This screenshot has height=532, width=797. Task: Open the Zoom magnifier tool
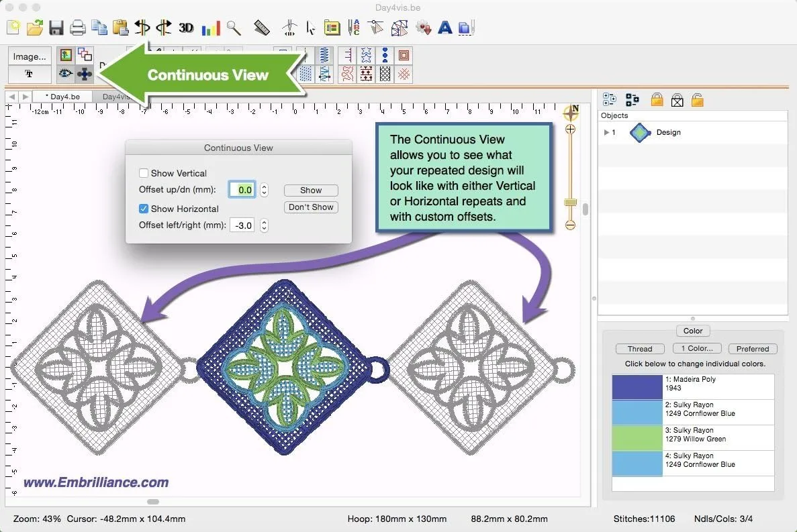pos(234,28)
